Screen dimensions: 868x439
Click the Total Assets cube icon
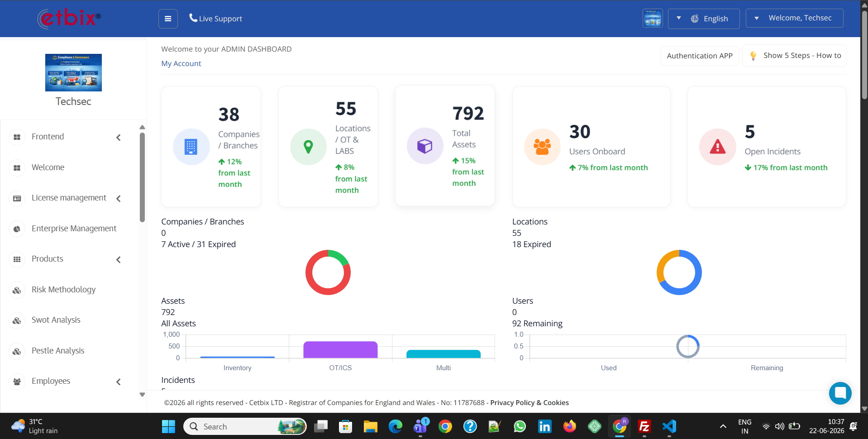(x=425, y=146)
